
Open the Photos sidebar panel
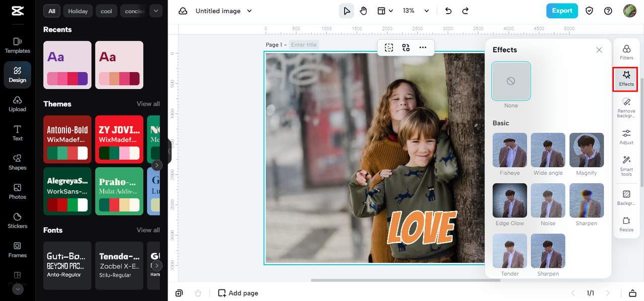coord(17,191)
